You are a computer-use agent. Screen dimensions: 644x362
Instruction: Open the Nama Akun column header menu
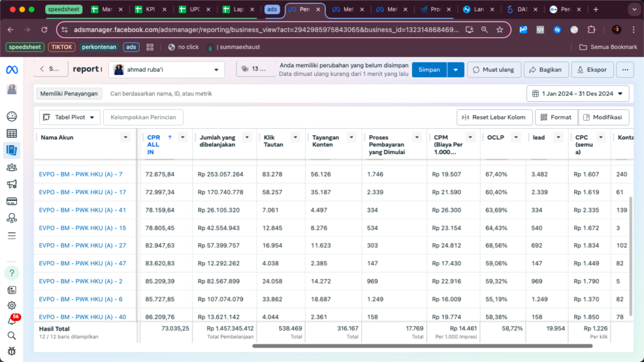point(125,138)
